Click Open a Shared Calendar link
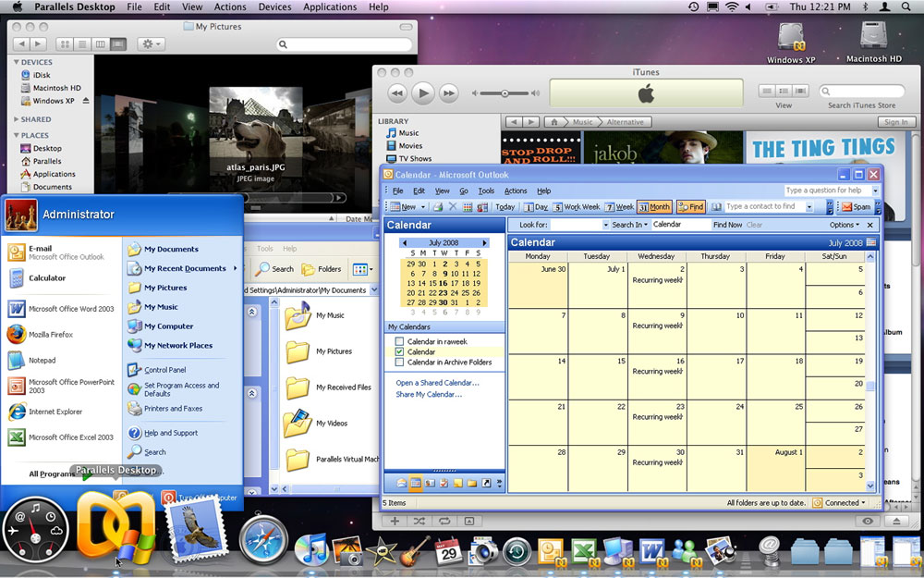Viewport: 924px width, 578px height. click(x=437, y=383)
